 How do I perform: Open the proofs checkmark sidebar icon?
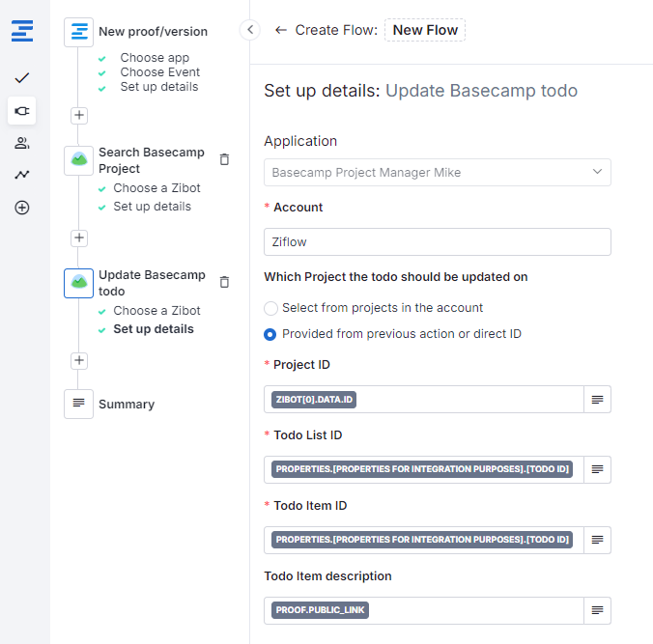(x=22, y=77)
